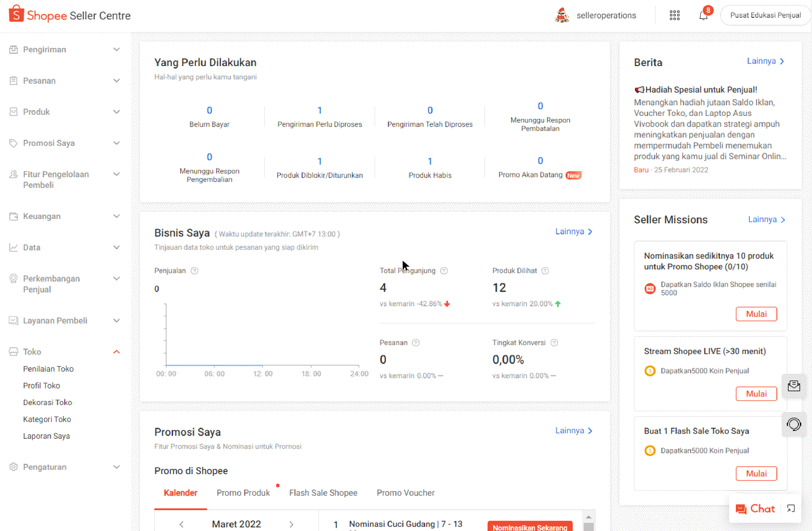Screen dimensions: 812x531
Task: Click Lainnya link in Berita panel
Action: [765, 61]
